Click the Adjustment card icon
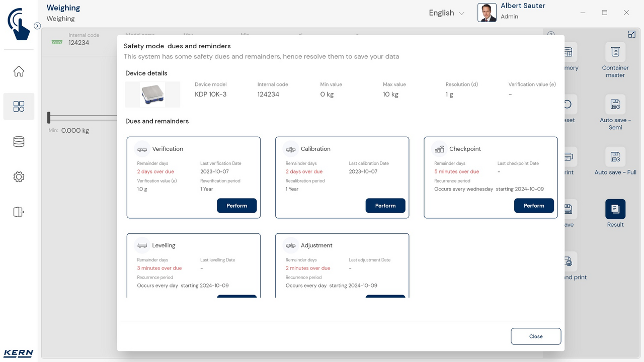The image size is (644, 362). 290,245
